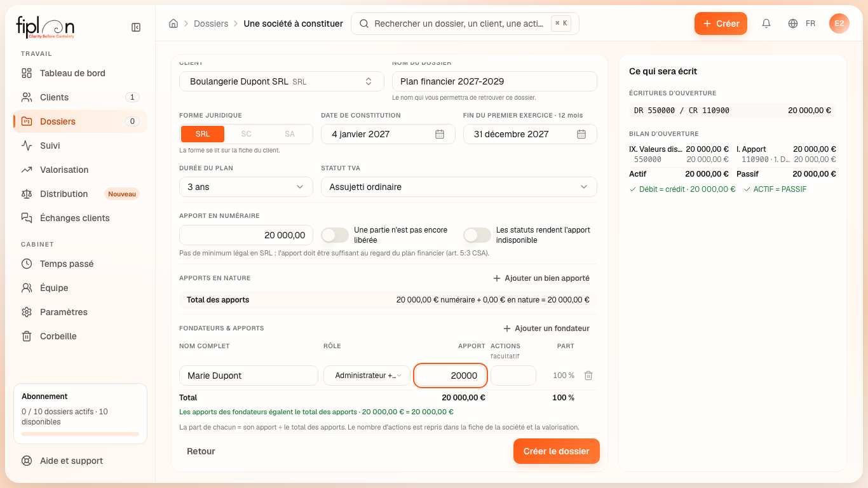868x488 pixels.
Task: Open the E2 user avatar
Action: (x=839, y=24)
